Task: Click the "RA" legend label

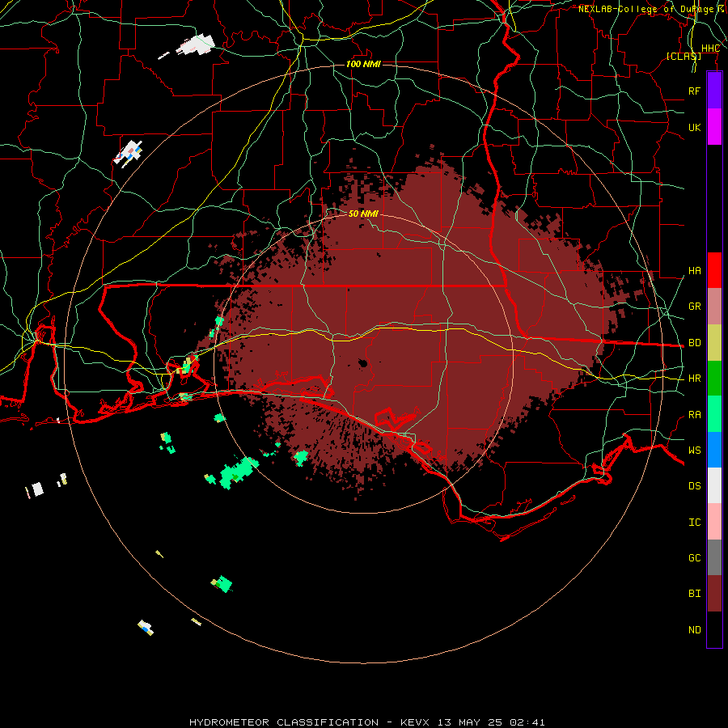Action: (694, 415)
